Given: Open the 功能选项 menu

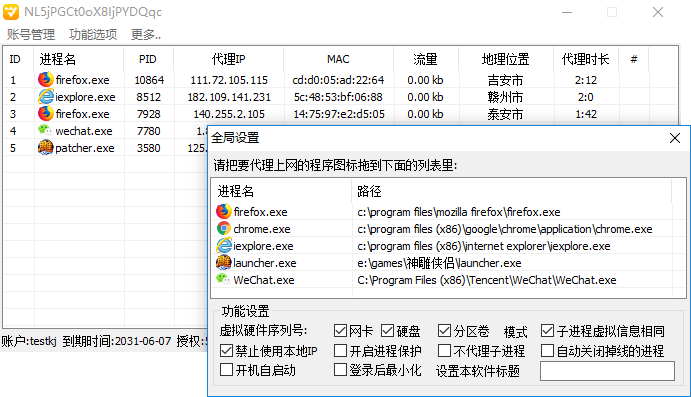Looking at the screenshot, I should (93, 34).
